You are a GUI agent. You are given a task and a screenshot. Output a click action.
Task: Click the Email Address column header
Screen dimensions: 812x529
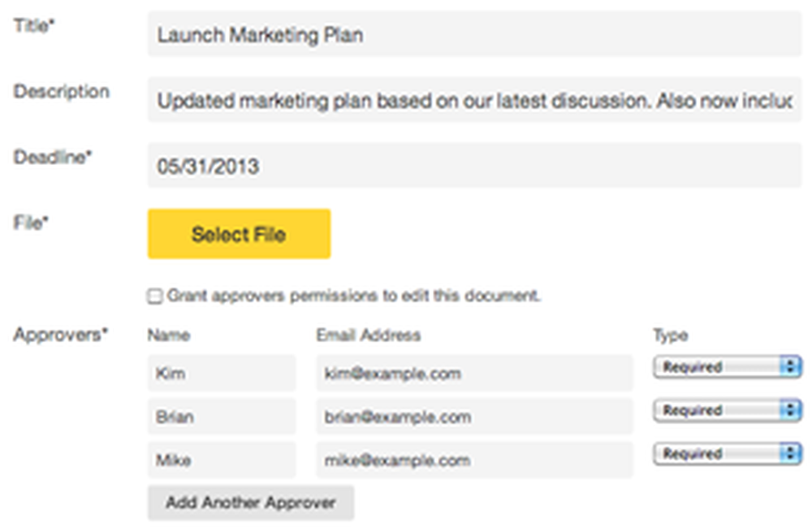click(x=368, y=336)
